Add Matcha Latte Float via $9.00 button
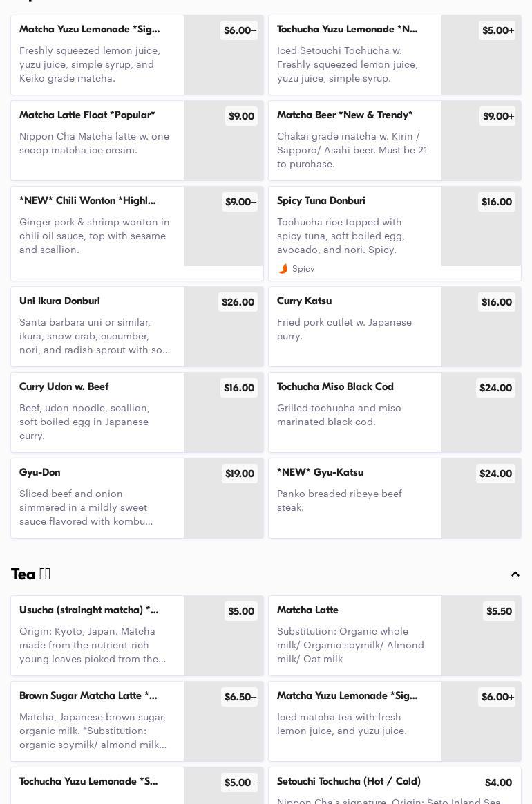 (x=241, y=116)
